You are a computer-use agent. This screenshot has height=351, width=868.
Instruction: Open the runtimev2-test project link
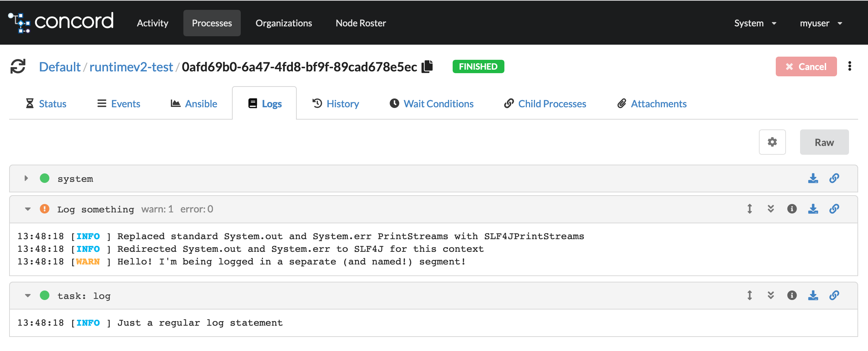(131, 67)
